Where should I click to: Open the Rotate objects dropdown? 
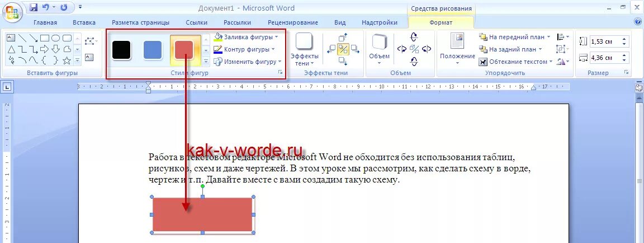tap(562, 62)
